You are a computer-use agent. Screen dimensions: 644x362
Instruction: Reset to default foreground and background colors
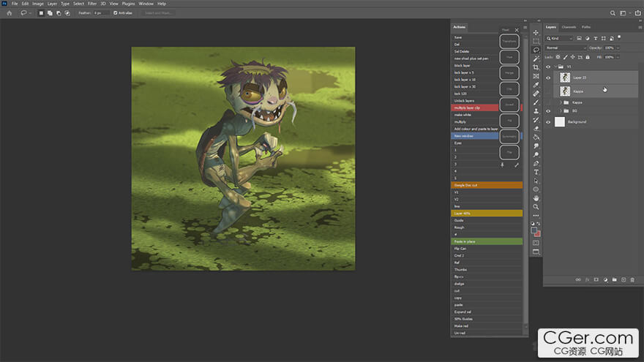click(533, 224)
